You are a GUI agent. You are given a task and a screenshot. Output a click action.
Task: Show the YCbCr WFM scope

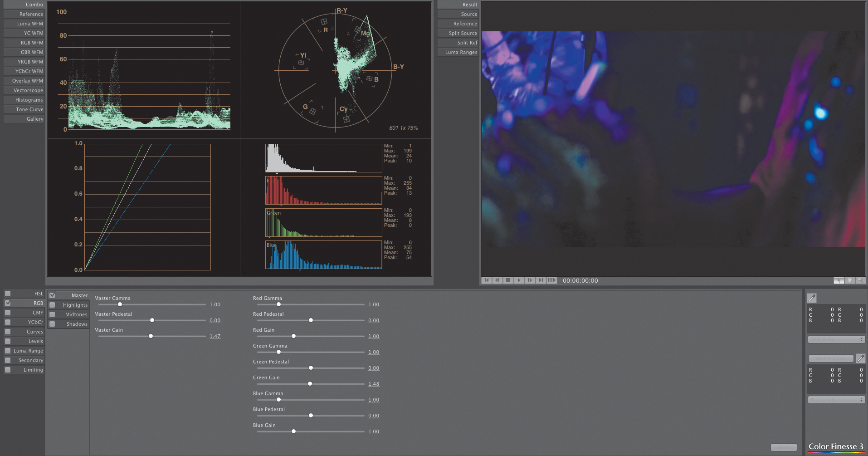coord(24,71)
